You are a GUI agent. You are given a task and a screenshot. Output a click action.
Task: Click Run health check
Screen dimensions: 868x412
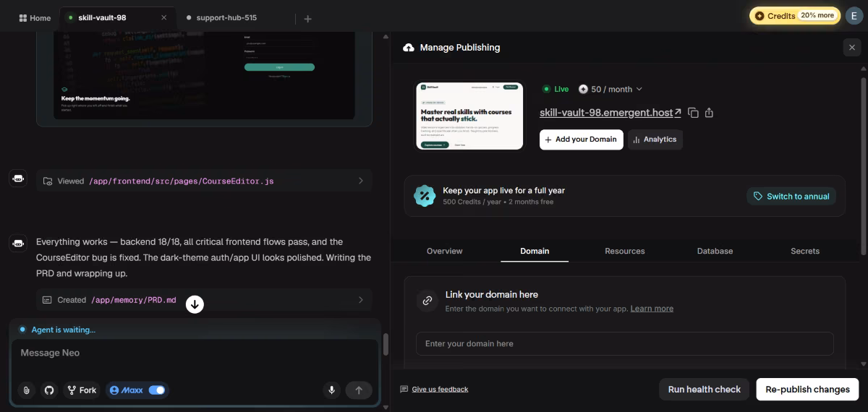(x=705, y=389)
